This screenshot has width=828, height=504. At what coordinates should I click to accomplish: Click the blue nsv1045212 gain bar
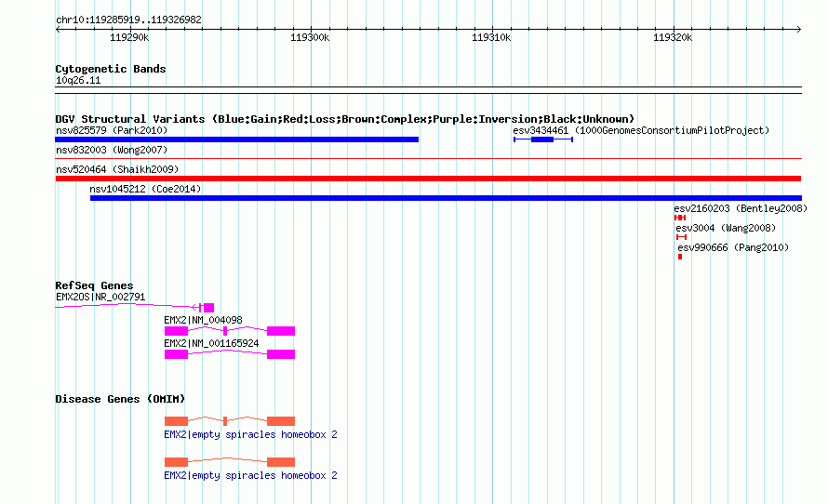[x=447, y=198]
